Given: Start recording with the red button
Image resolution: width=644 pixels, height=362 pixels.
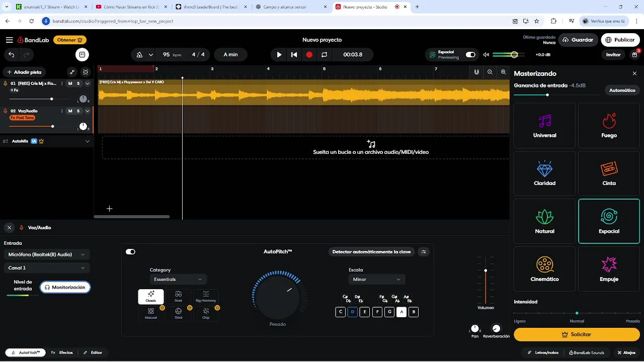Looking at the screenshot, I should pyautogui.click(x=309, y=54).
